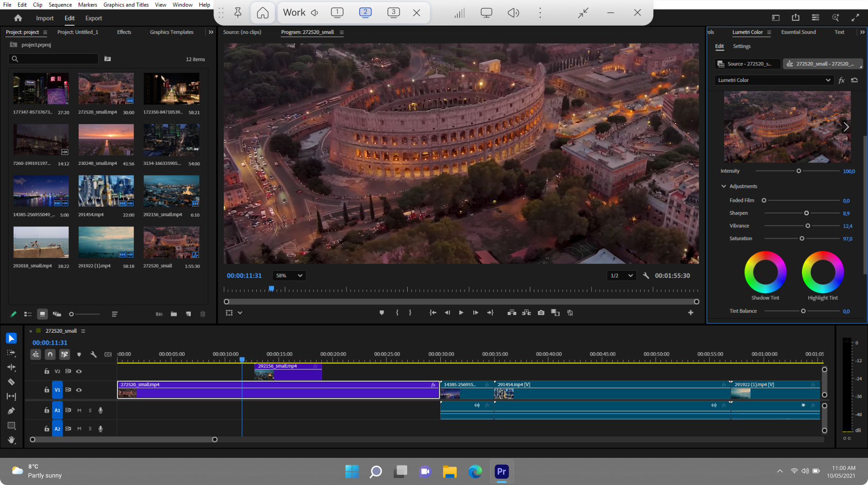
Task: Click the caption track options CC icon
Action: click(x=108, y=355)
